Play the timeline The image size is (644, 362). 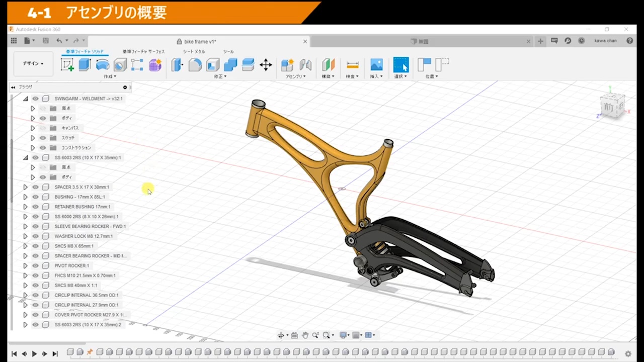34,353
